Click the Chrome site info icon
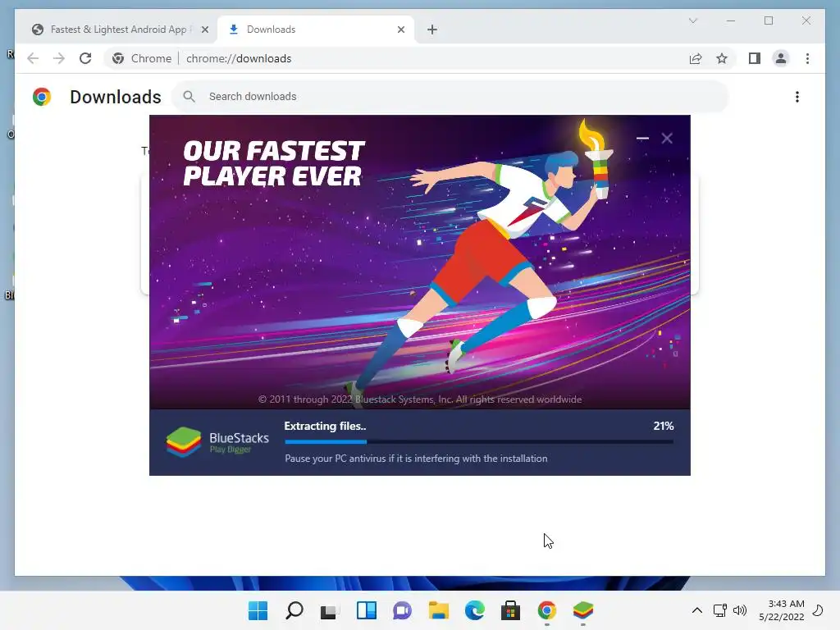840x630 pixels. [x=118, y=58]
